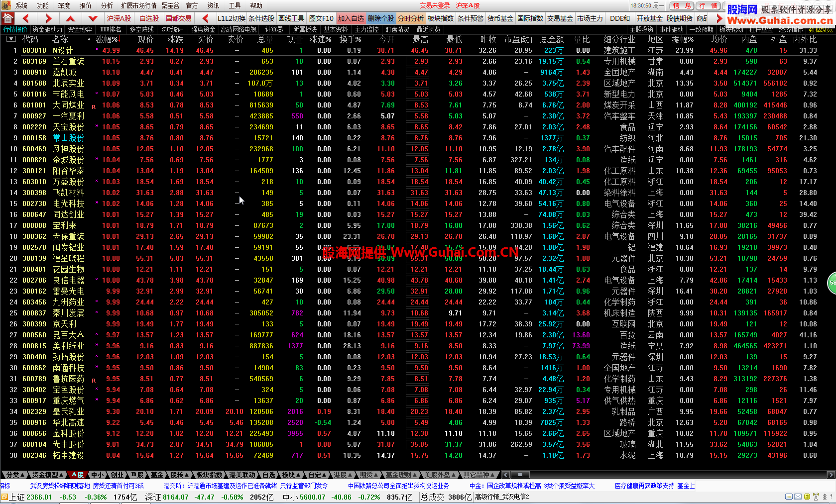Switch to 中小 bottom market tab
The height and width of the screenshot is (504, 836).
pyautogui.click(x=97, y=475)
